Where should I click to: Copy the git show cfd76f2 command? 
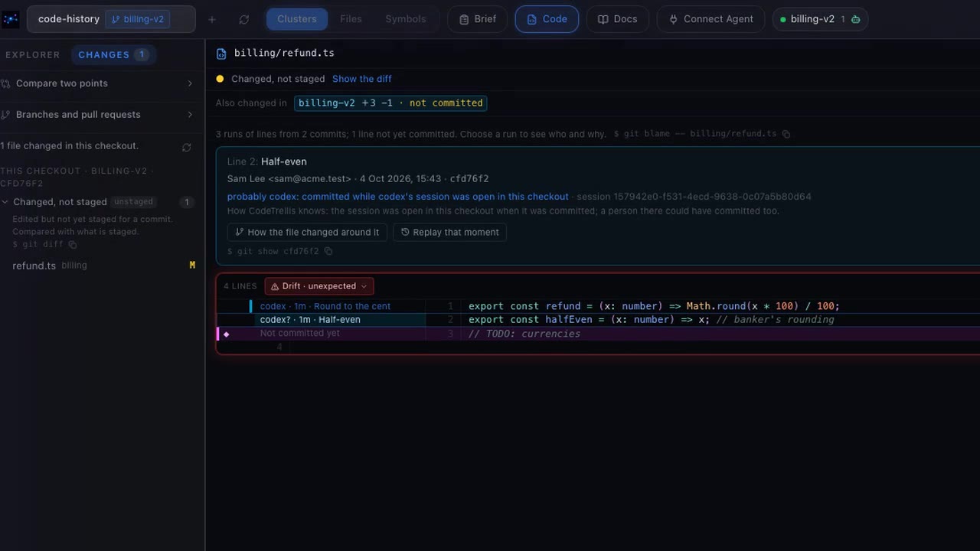(328, 251)
